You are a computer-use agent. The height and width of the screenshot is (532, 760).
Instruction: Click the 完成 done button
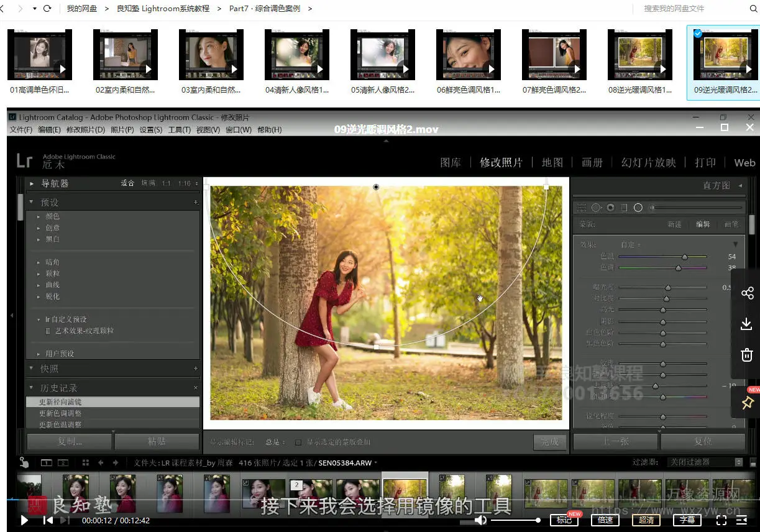click(549, 442)
